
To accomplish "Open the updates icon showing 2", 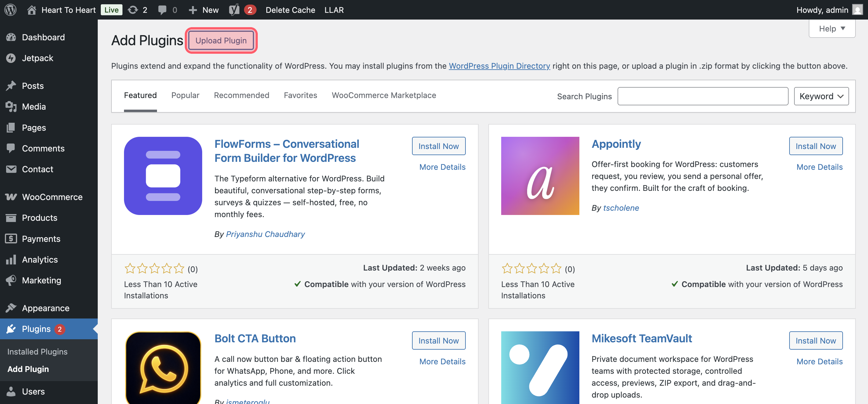I will coord(133,10).
